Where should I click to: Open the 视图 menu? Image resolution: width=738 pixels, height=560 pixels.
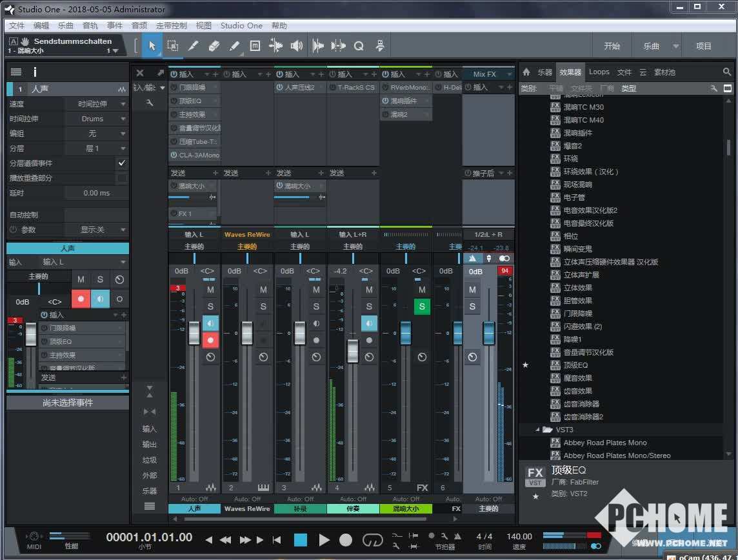(x=203, y=25)
